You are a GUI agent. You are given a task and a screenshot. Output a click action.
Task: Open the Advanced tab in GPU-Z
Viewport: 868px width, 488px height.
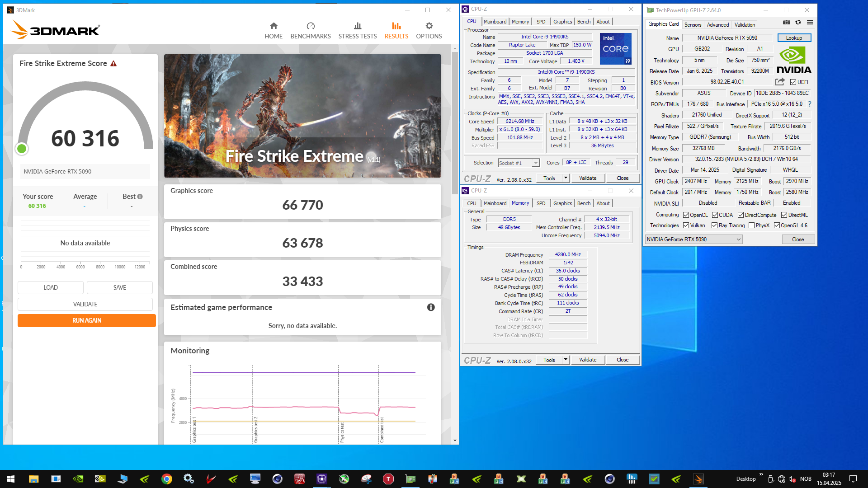pyautogui.click(x=718, y=25)
